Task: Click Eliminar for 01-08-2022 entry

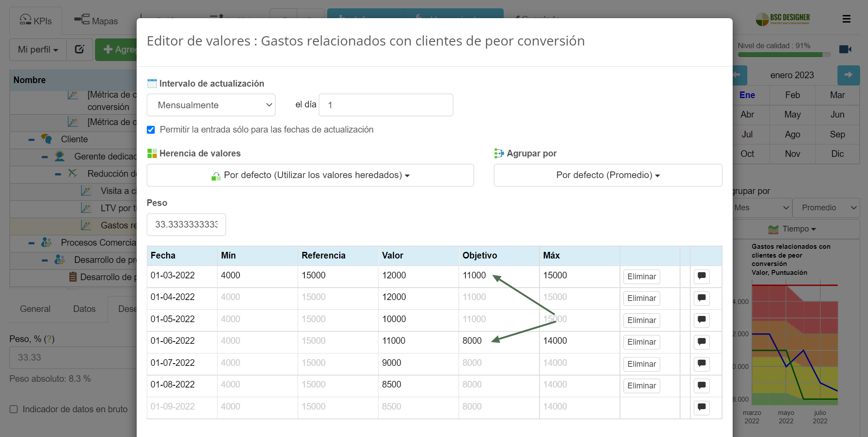Action: [641, 386]
